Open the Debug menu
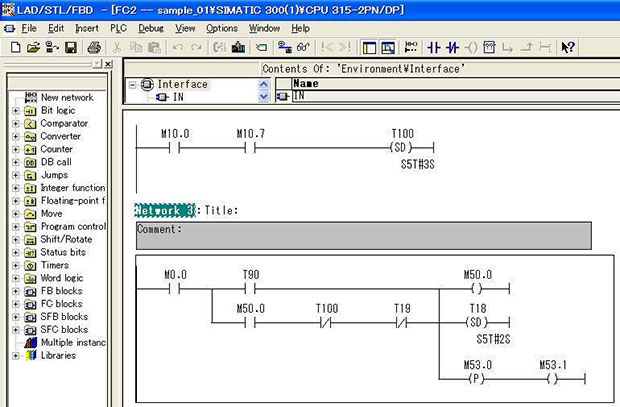Screen dimensions: 620x407 tap(151, 28)
